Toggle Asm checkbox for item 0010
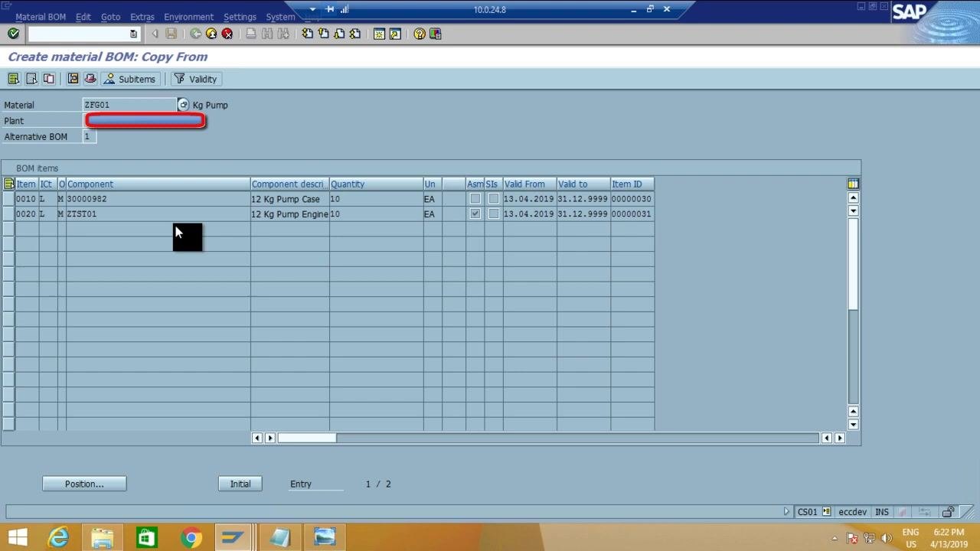Image resolution: width=980 pixels, height=551 pixels. coord(475,199)
